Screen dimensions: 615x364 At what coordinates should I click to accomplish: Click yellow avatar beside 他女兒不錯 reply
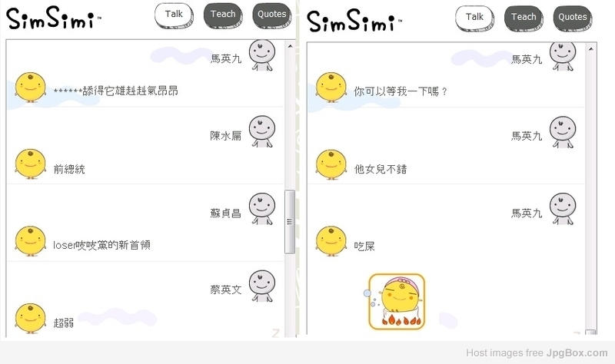tap(331, 164)
